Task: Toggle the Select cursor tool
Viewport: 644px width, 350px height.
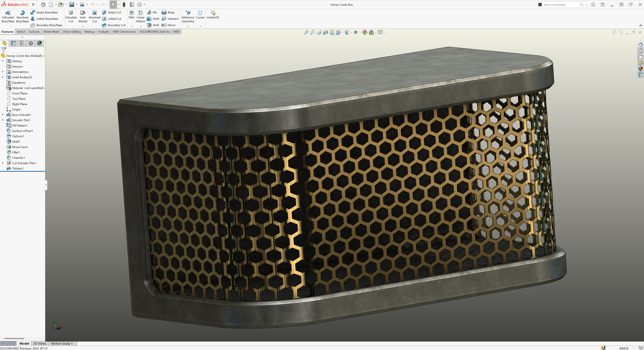Action: coord(113,5)
